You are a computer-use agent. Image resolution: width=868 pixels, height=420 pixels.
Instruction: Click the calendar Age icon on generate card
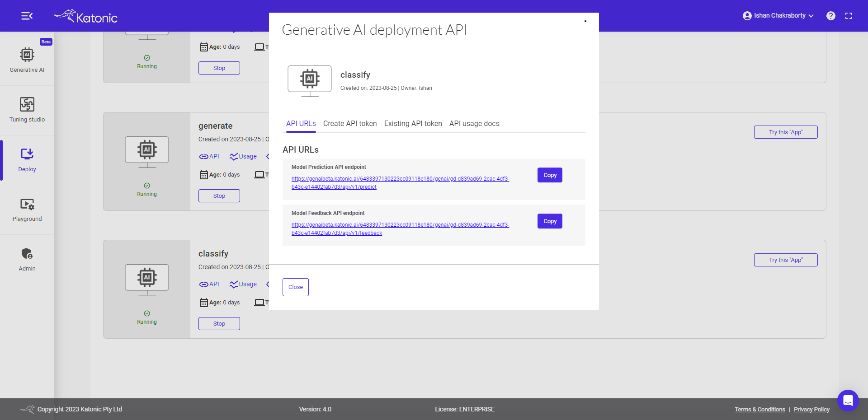click(204, 175)
